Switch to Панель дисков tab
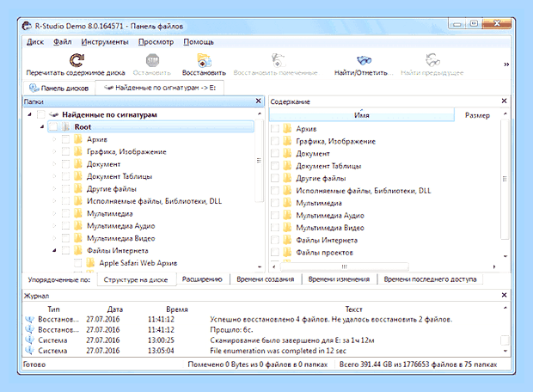This screenshot has width=533, height=392. (x=58, y=88)
